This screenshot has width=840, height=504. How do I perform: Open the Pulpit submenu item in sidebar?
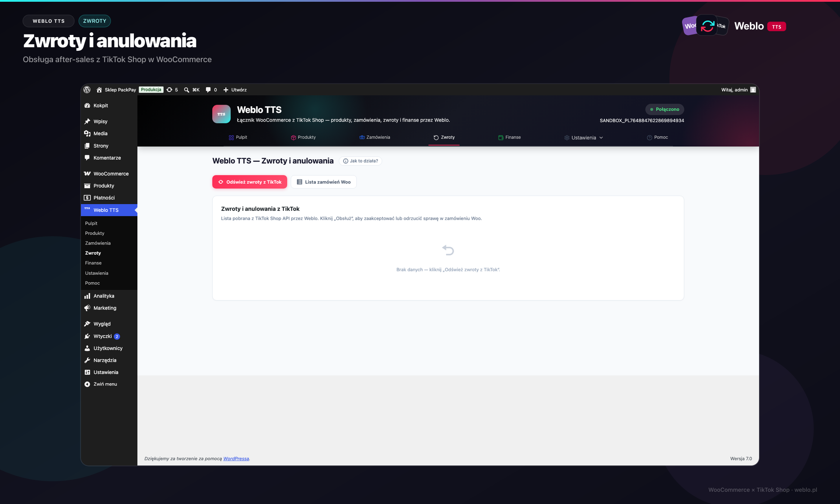point(91,224)
